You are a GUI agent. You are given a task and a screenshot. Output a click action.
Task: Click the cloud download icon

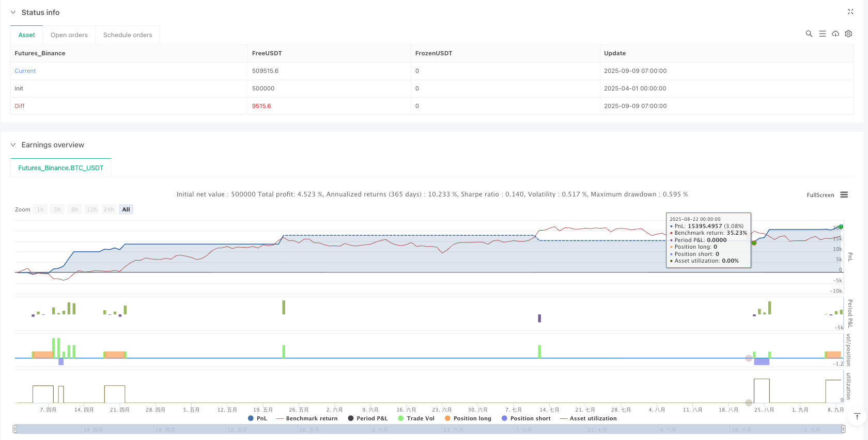pyautogui.click(x=835, y=34)
